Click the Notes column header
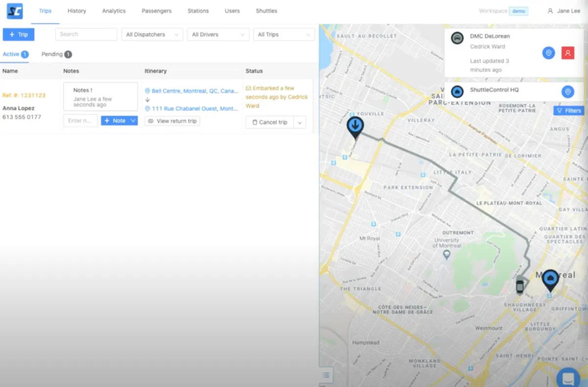The height and width of the screenshot is (387, 588). click(71, 71)
